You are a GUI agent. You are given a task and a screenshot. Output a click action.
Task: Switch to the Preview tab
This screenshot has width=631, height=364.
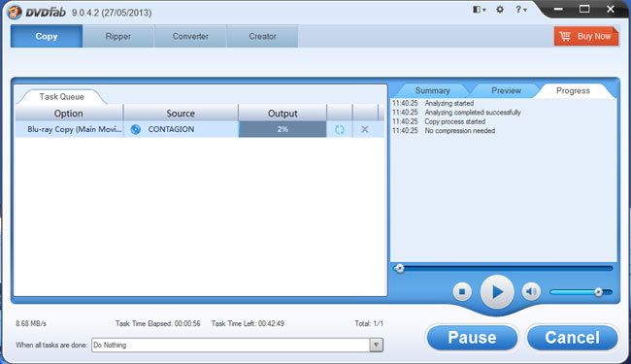[x=506, y=90]
